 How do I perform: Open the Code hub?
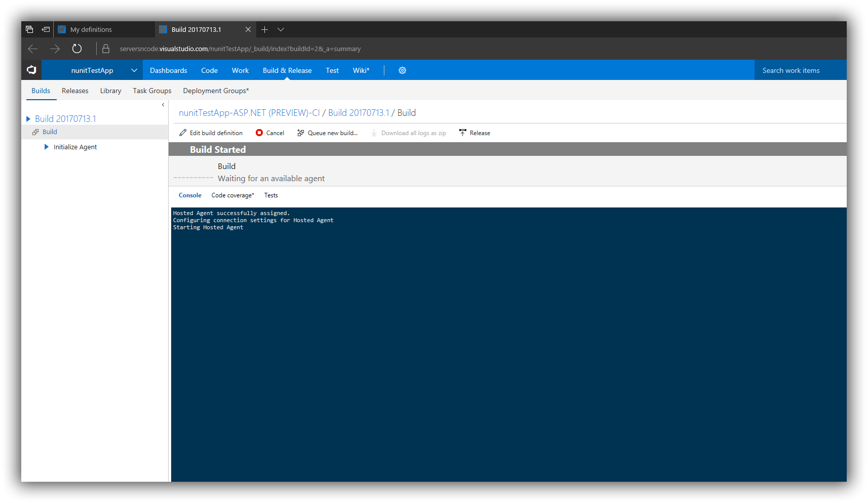[x=209, y=70]
